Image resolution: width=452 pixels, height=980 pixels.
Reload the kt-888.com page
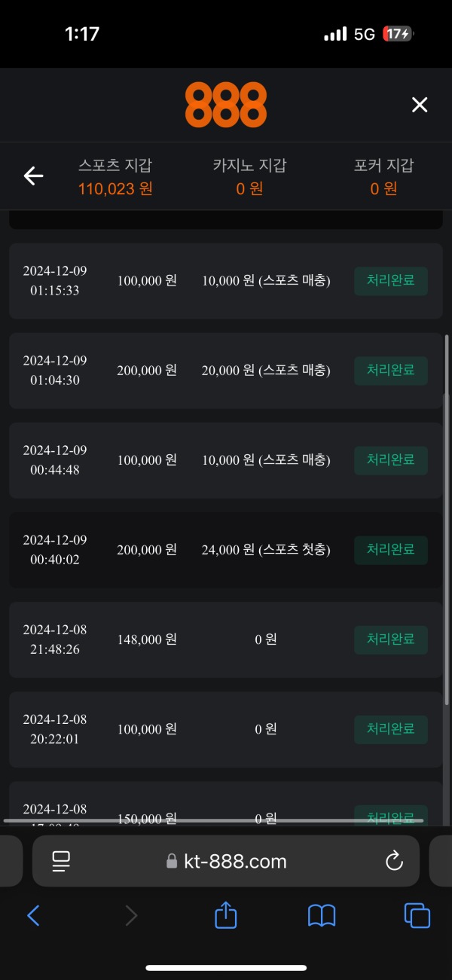[x=394, y=861]
